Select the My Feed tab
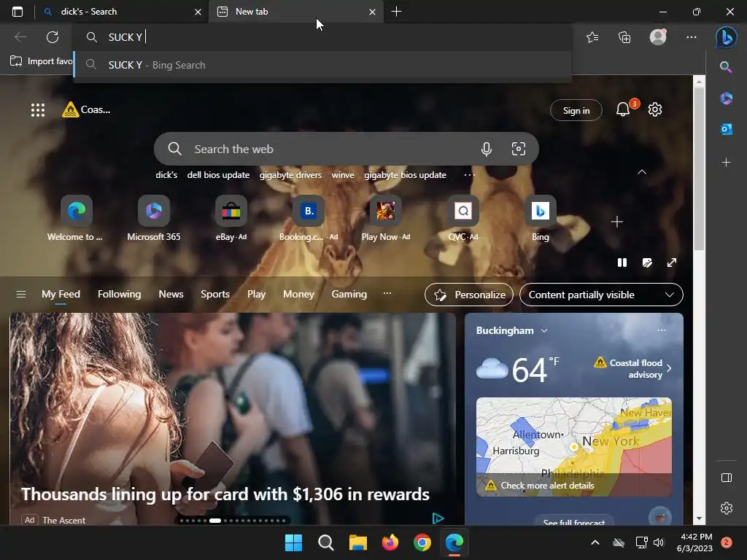Viewport: 747px width, 560px height. [x=61, y=295]
